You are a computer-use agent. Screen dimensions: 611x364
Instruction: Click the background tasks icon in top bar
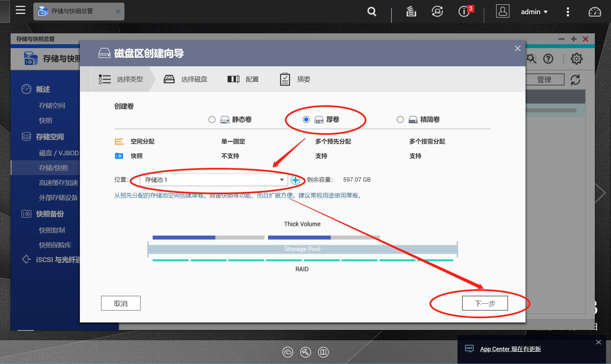(411, 11)
